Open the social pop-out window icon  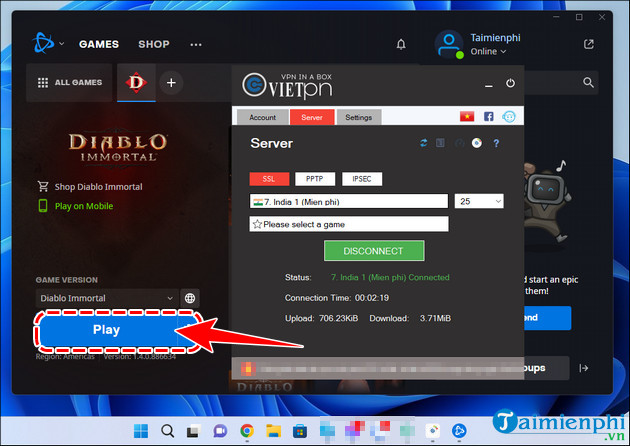[589, 44]
